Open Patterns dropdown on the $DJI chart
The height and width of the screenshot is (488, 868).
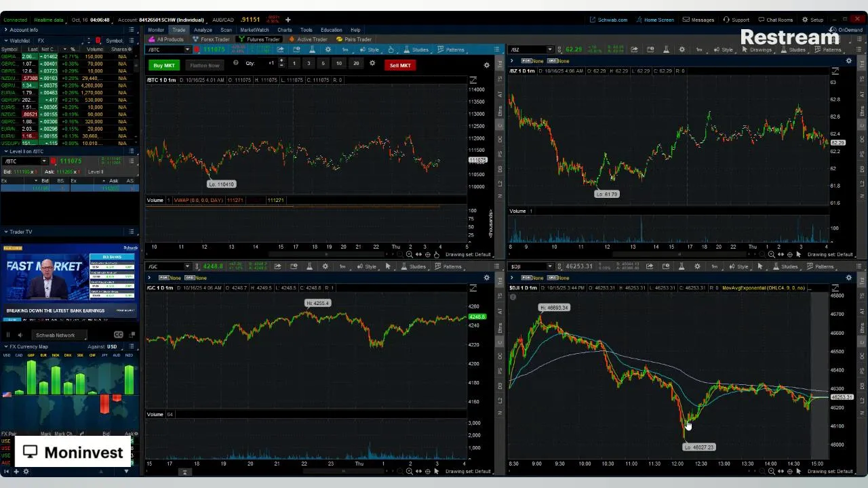tap(821, 266)
